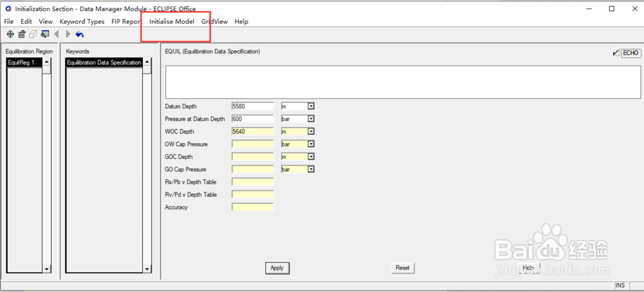The width and height of the screenshot is (644, 292).
Task: Click the ECLIPSE Office title bar app icon
Action: (x=8, y=8)
